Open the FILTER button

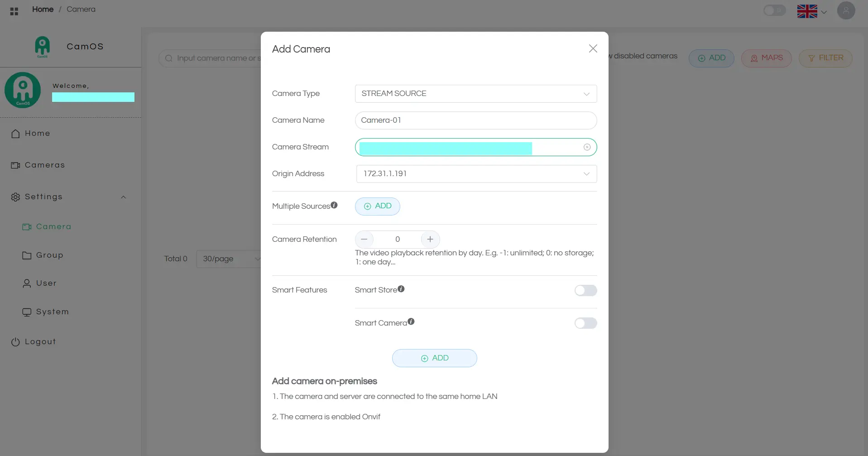825,58
